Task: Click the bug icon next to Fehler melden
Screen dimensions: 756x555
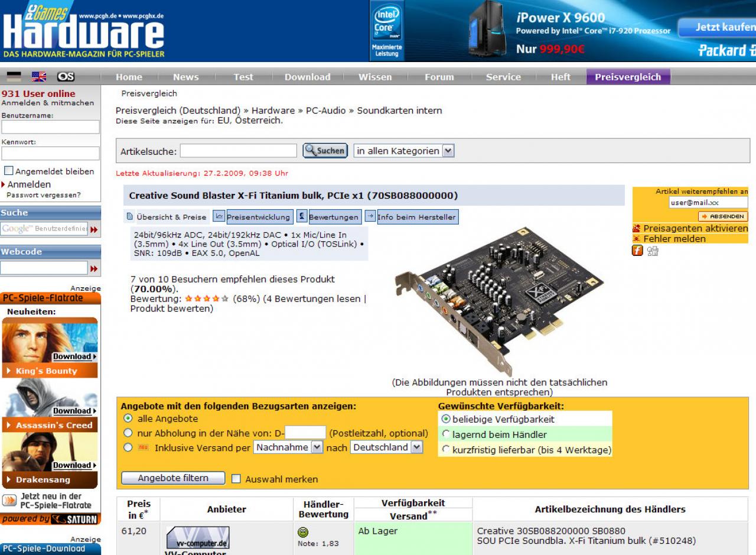Action: point(637,239)
